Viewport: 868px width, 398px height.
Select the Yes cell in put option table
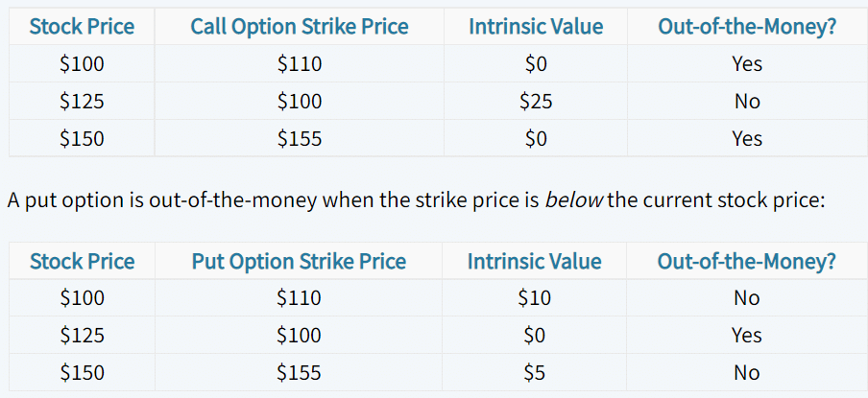click(x=747, y=335)
